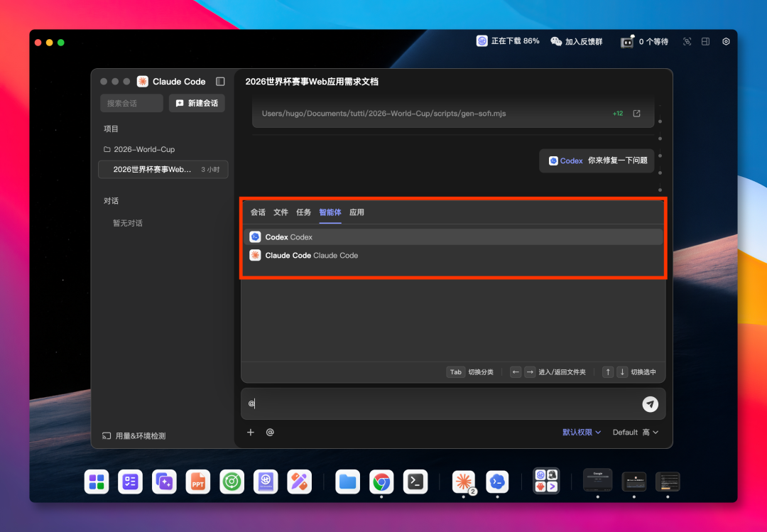
Task: Click the Tab key hint for 切换分类
Action: tap(455, 372)
